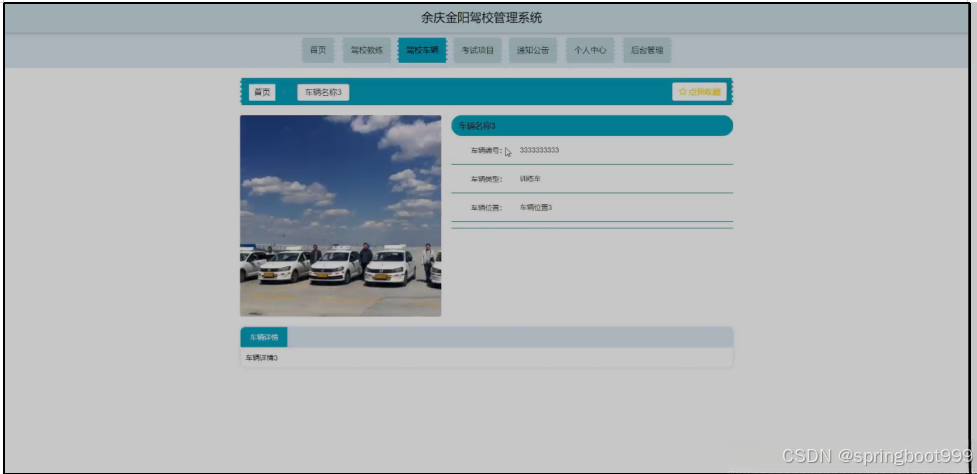Open the 个人中心 tab

pos(589,50)
